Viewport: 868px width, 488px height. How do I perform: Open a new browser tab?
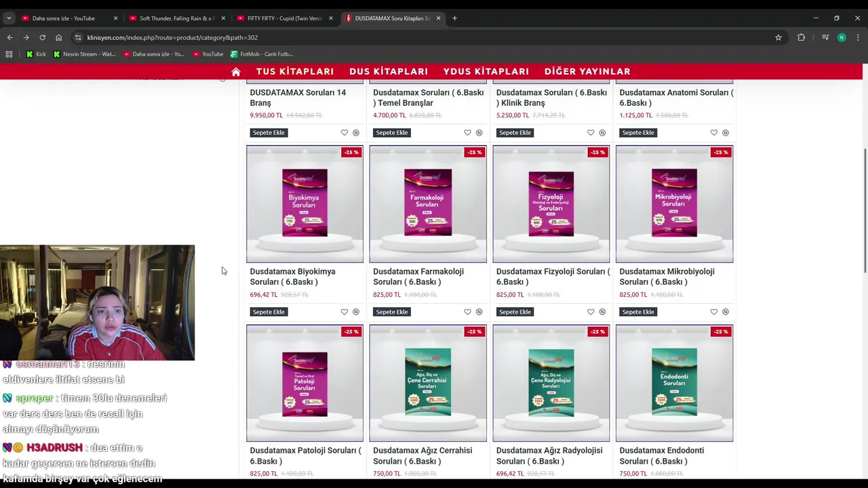(454, 18)
